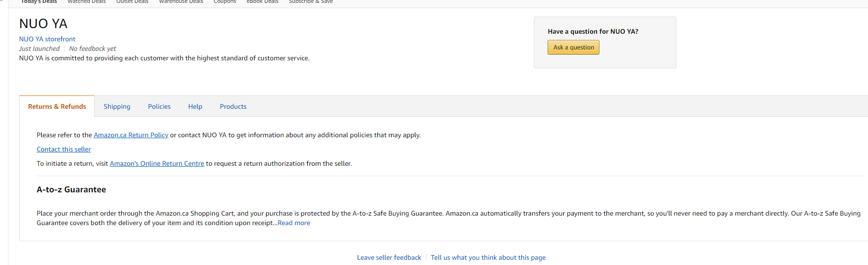The image size is (868, 265).
Task: Select Warehouse Deals in the top bar
Action: click(181, 2)
